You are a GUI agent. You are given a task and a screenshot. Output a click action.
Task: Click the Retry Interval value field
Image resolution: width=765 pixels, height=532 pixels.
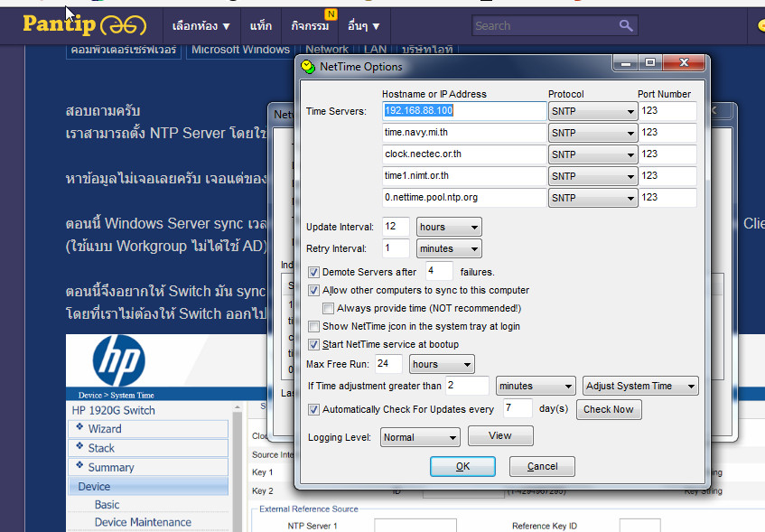point(396,248)
